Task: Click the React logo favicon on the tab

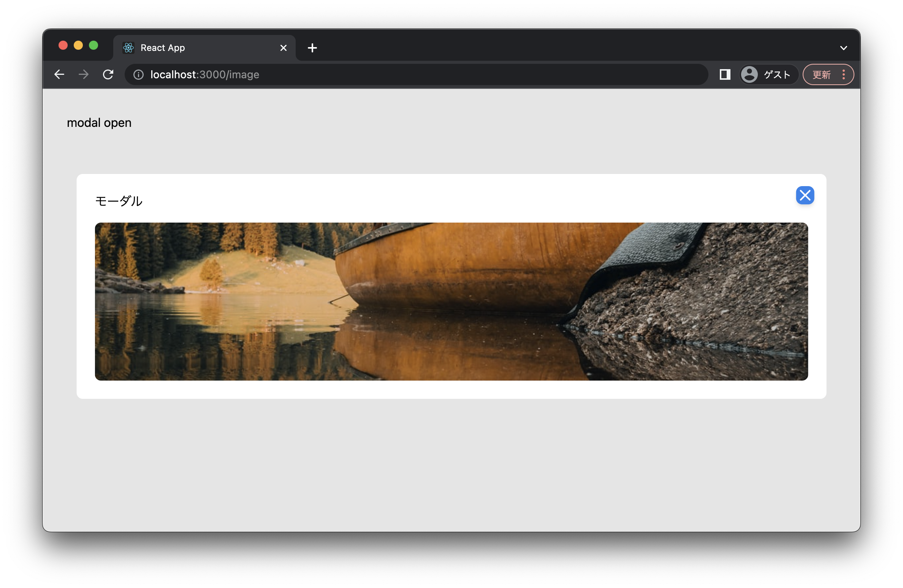Action: [128, 47]
